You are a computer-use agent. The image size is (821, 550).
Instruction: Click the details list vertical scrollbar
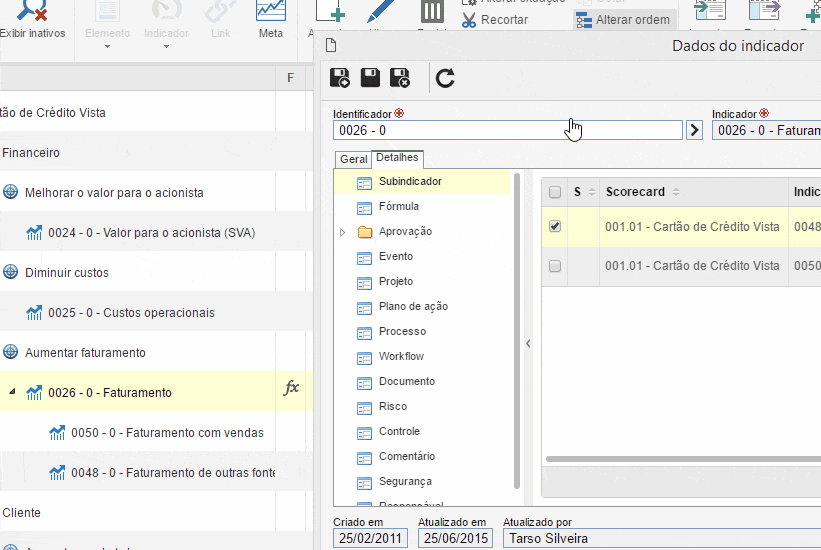pyautogui.click(x=517, y=331)
